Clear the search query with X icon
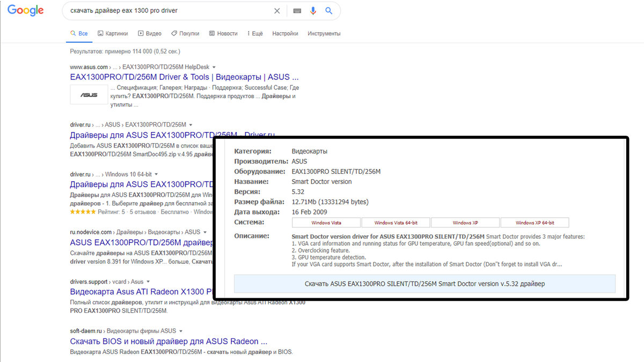 point(277,11)
